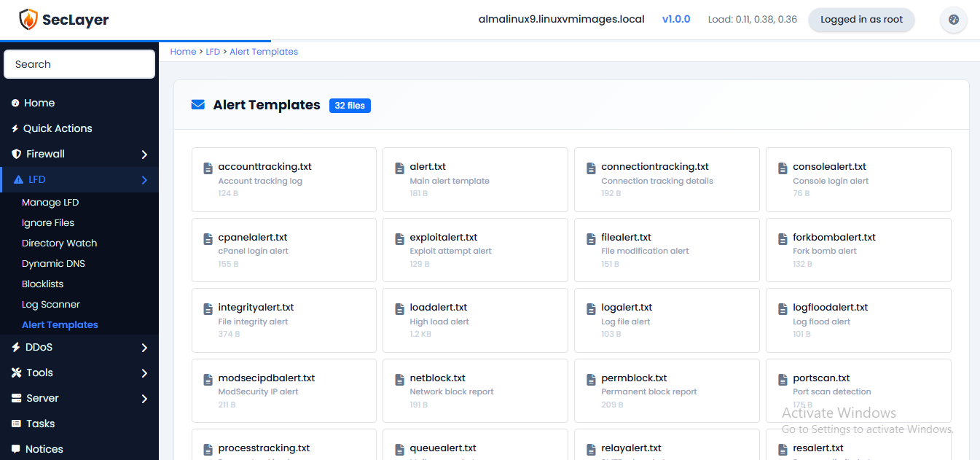980x460 pixels.
Task: Click file icon of filealert.txt
Action: [x=591, y=239]
